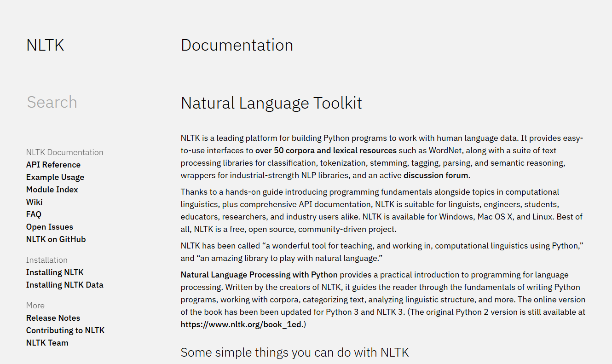Click 'Some simple things you can do with NLTK' heading
The image size is (612, 364).
click(295, 352)
